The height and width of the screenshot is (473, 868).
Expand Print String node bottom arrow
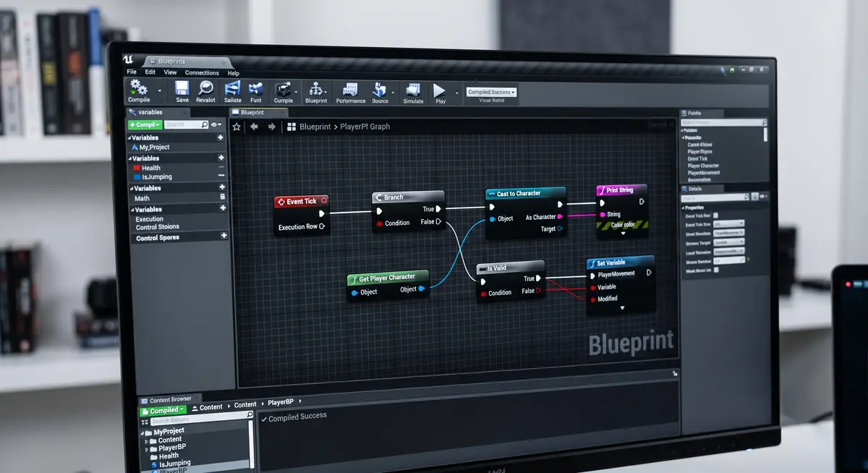coord(623,234)
